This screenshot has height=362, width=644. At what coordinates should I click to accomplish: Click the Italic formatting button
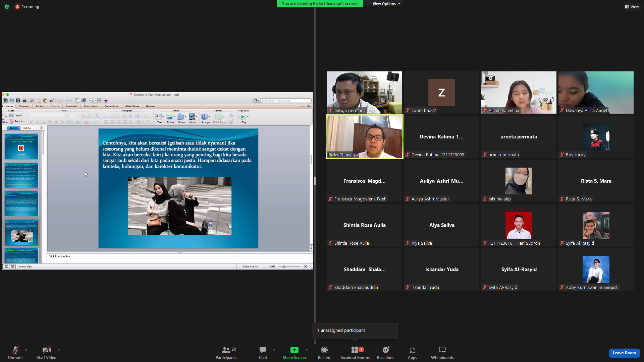click(x=38, y=121)
